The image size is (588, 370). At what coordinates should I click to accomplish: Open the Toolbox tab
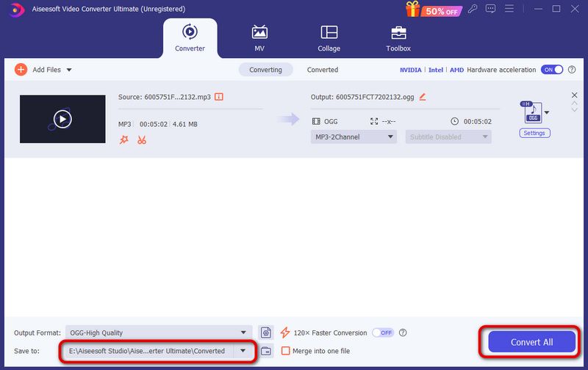pyautogui.click(x=398, y=38)
